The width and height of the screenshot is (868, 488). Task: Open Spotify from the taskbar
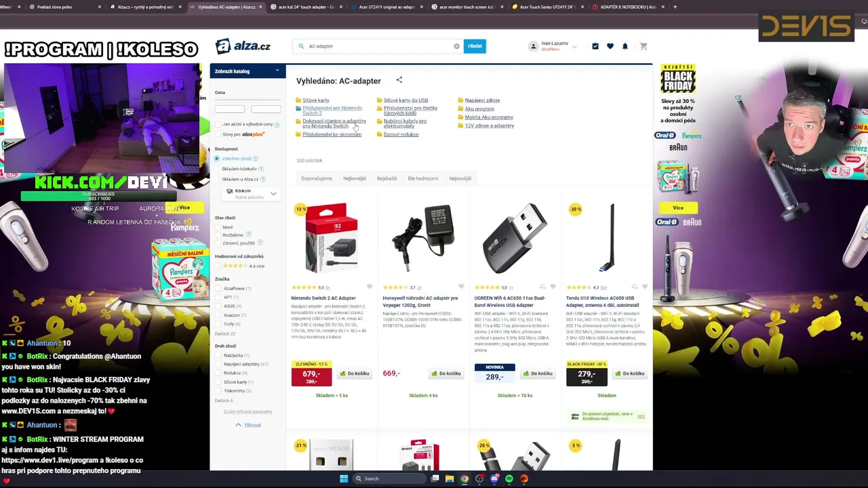pos(509,479)
